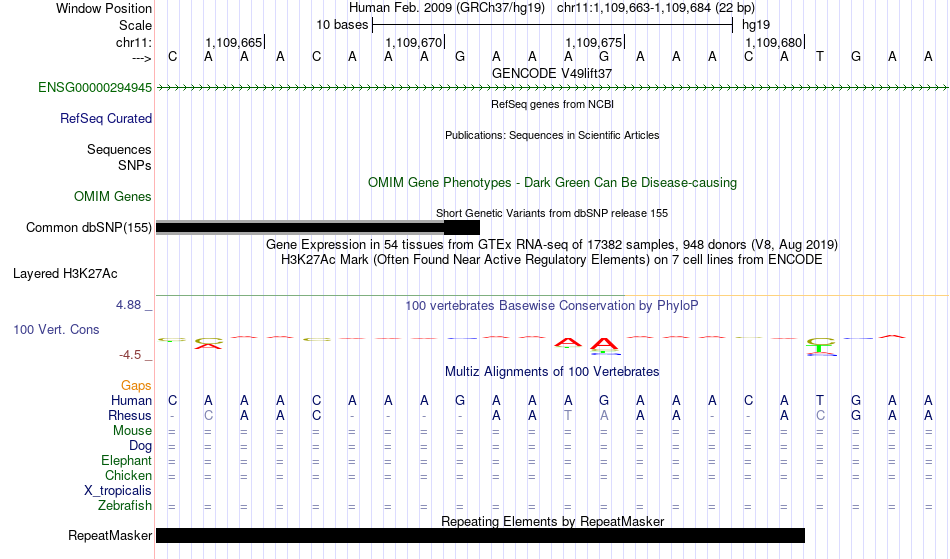Click the chr11: ruler label
Image resolution: width=950 pixels, height=559 pixels.
[134, 42]
